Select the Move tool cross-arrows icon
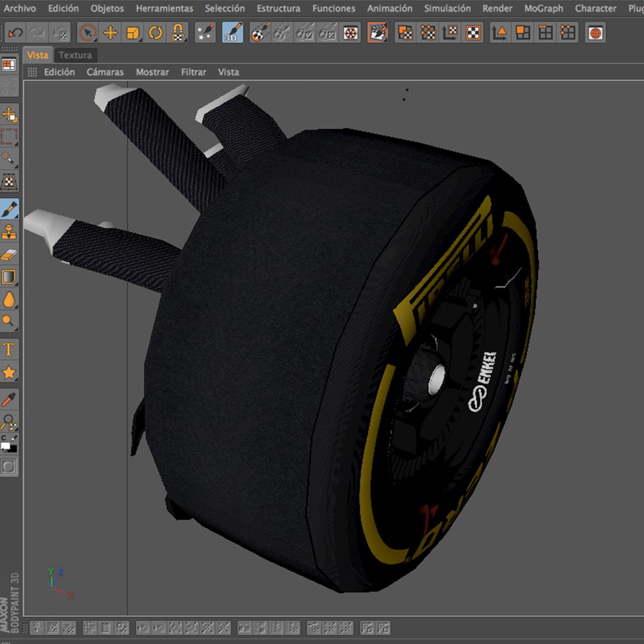This screenshot has width=644, height=644. click(110, 32)
